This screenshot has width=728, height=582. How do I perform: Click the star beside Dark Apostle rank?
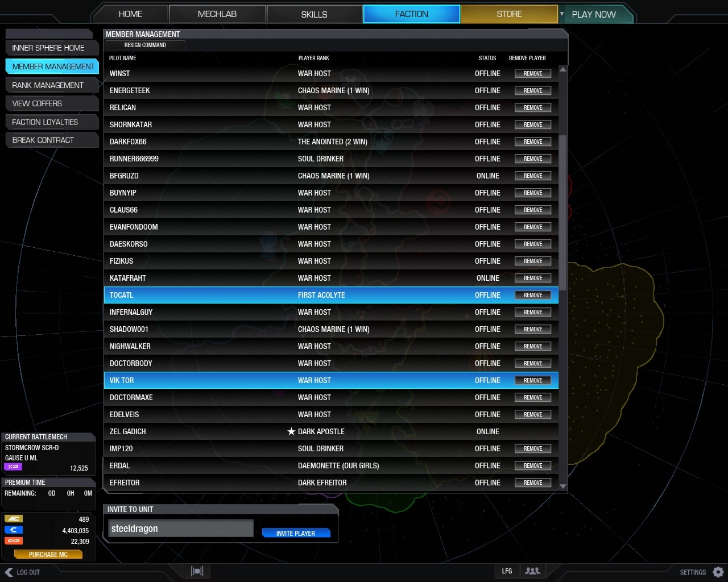(291, 431)
